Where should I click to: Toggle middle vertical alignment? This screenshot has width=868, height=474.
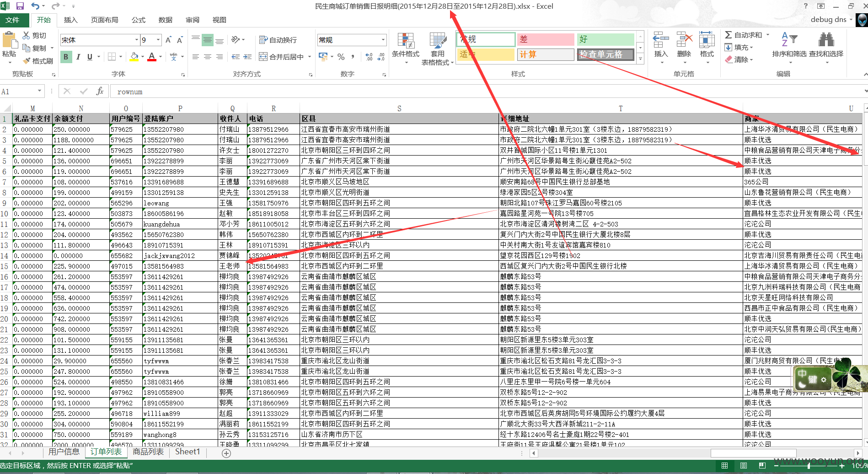pyautogui.click(x=208, y=40)
